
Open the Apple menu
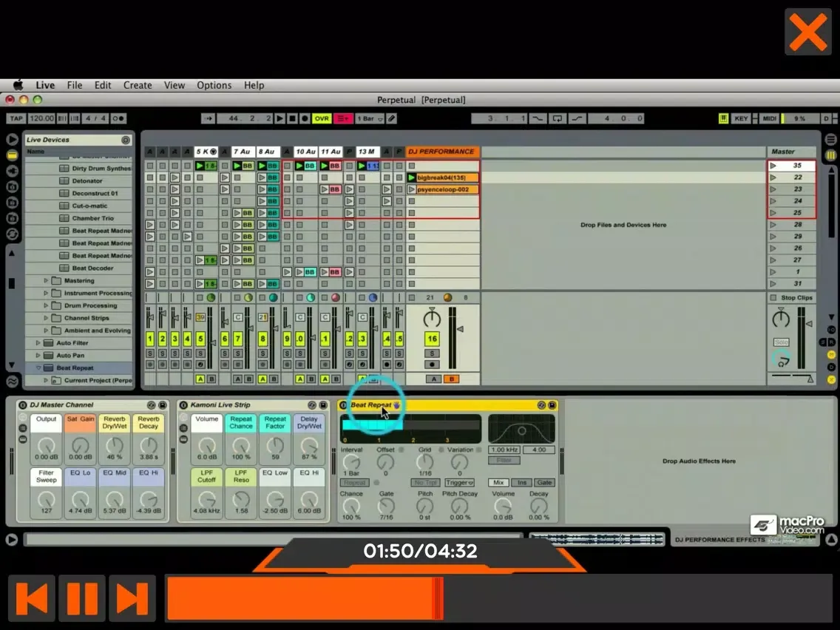[x=18, y=85]
